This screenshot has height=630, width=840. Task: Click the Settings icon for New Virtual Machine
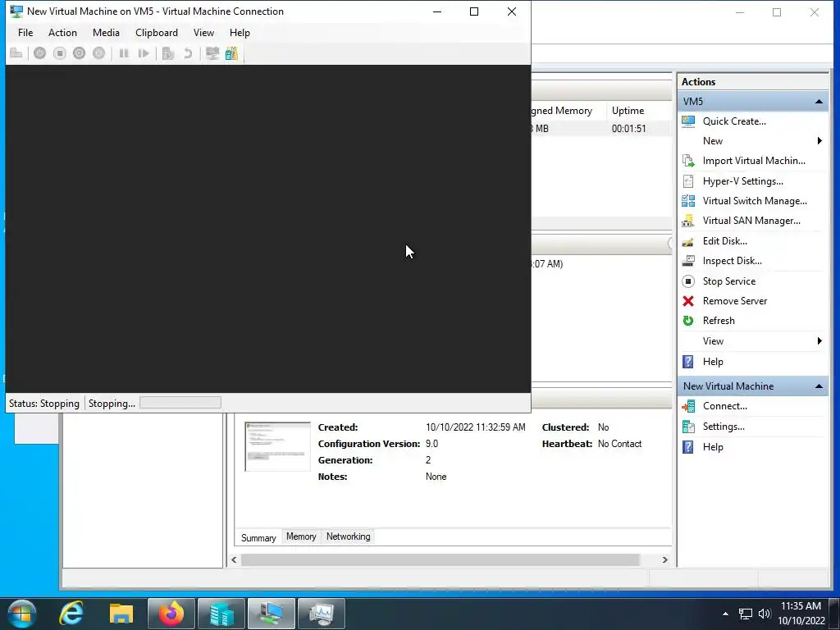point(688,427)
